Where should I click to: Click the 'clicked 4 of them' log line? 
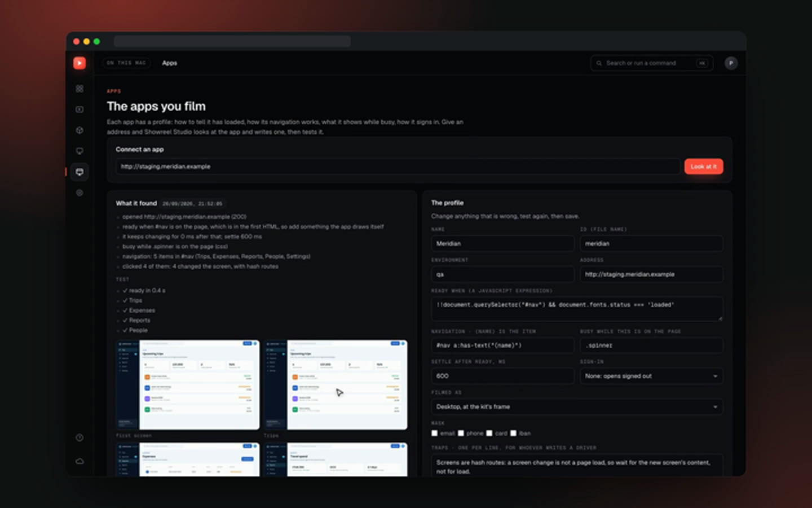click(200, 266)
